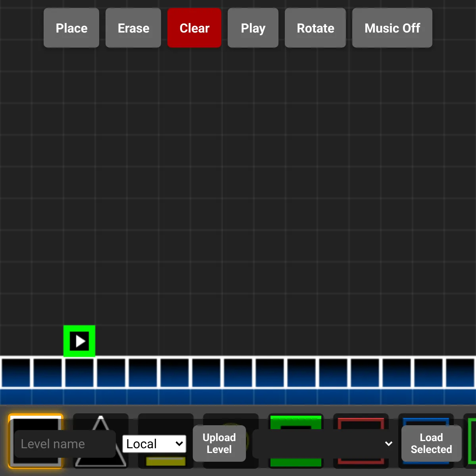This screenshot has height=476, width=476.
Task: Start the level with Play
Action: point(253,28)
